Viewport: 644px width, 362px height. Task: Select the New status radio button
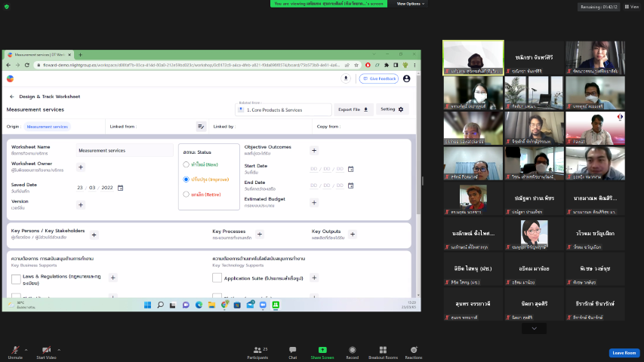186,164
